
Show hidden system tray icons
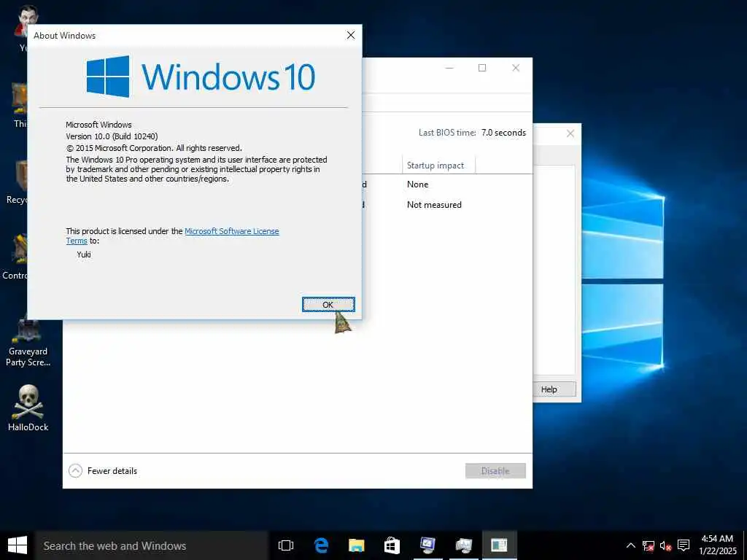pyautogui.click(x=630, y=545)
